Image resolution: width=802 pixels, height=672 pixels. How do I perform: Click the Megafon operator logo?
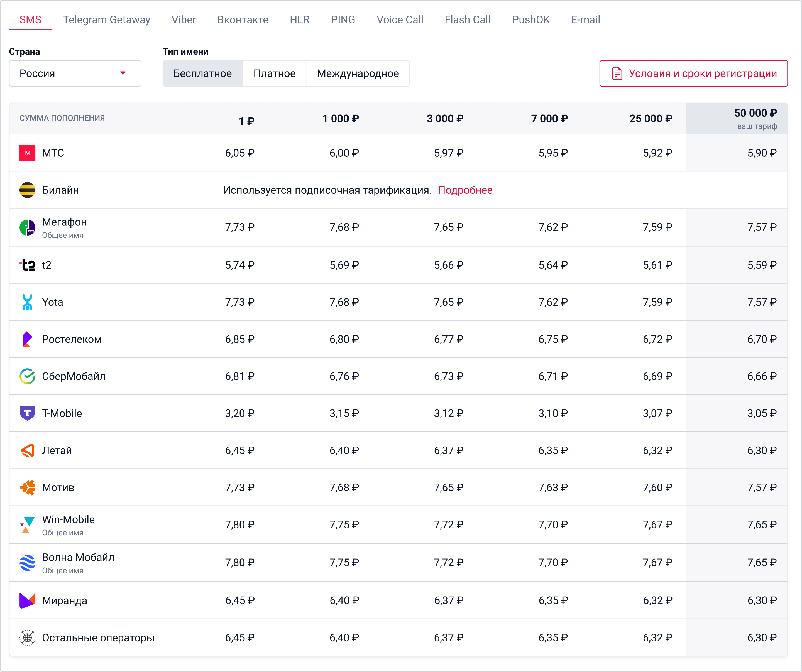[28, 227]
